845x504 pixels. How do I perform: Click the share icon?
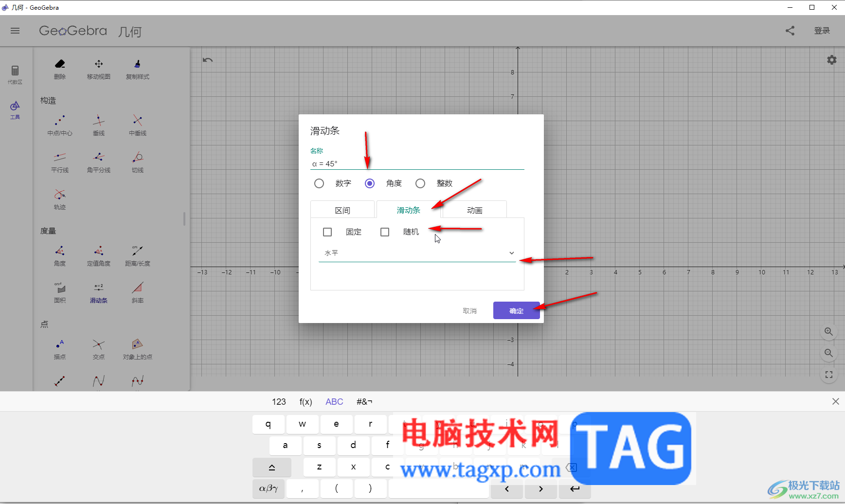coord(790,31)
